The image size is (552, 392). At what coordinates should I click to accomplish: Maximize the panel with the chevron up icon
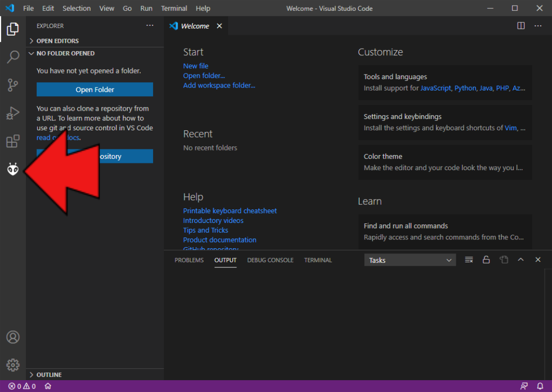tap(521, 260)
